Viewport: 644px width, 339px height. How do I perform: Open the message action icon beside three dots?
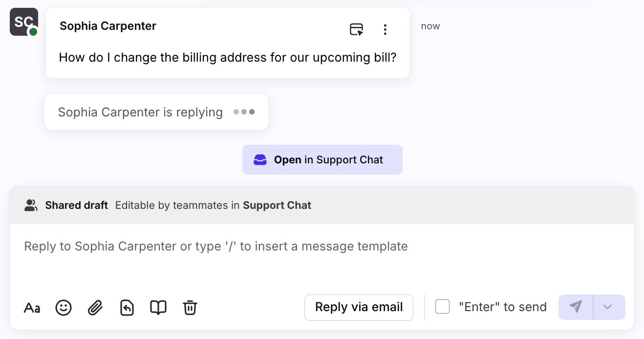[357, 29]
